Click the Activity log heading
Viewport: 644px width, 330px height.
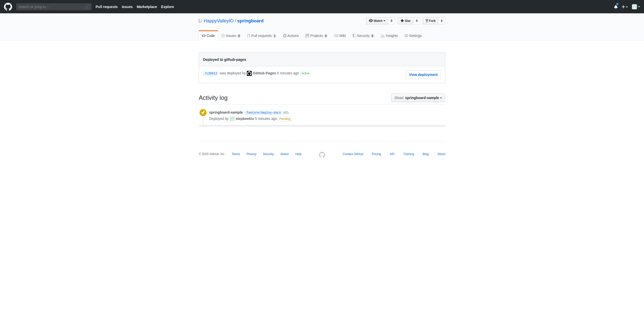tap(213, 98)
